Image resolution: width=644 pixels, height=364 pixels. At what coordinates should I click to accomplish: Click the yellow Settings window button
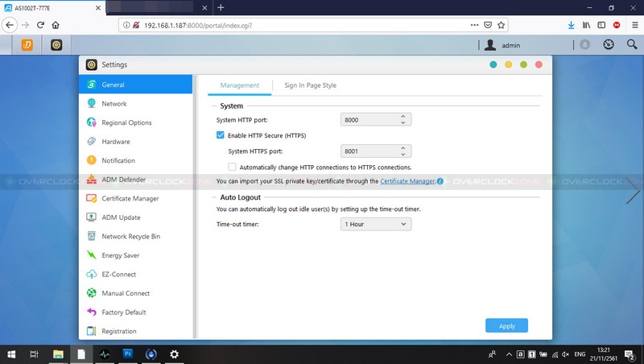[509, 64]
